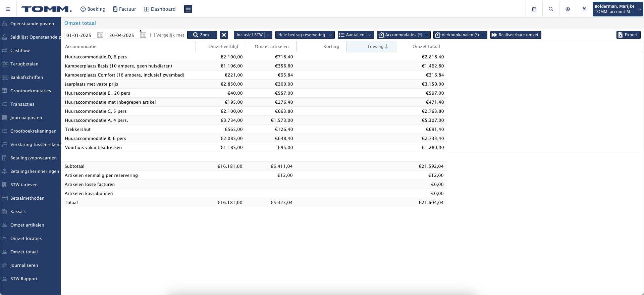Click the Zoek search button
644x295 pixels.
[202, 35]
